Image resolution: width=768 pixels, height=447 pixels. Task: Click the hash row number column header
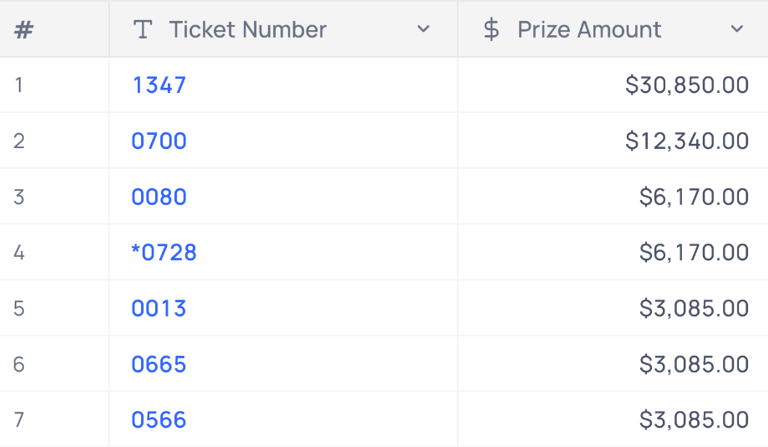[24, 30]
